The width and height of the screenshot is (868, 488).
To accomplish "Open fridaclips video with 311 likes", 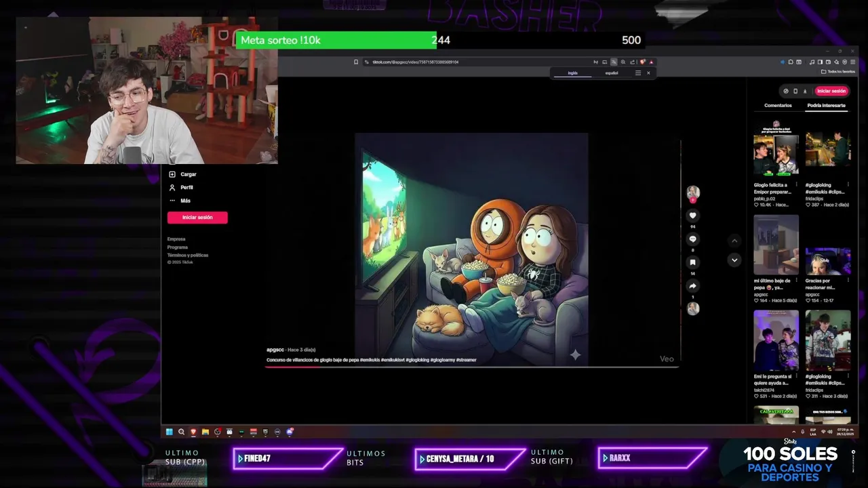I will click(828, 340).
